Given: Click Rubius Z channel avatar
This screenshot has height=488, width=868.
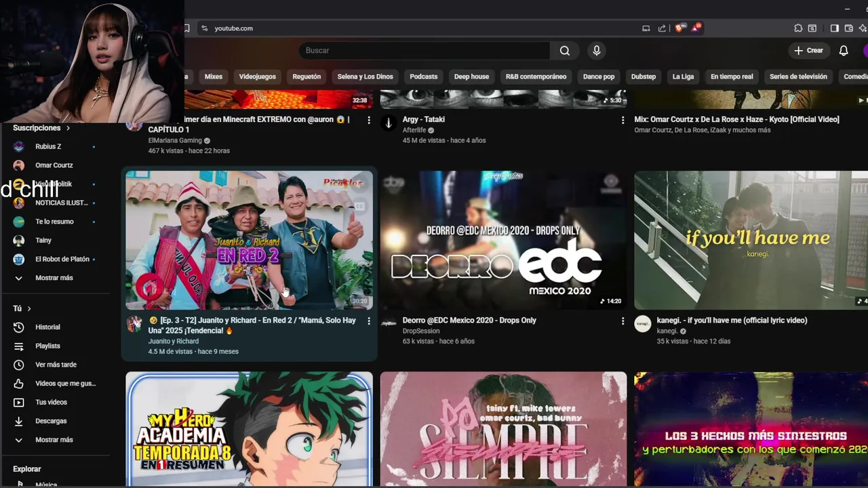Looking at the screenshot, I should [19, 146].
